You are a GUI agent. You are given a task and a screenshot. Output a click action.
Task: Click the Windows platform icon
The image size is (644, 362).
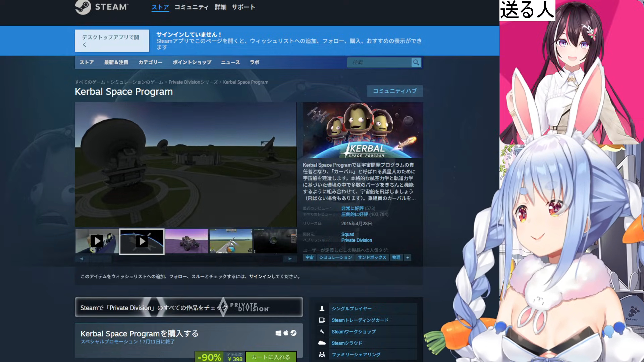pos(278,333)
